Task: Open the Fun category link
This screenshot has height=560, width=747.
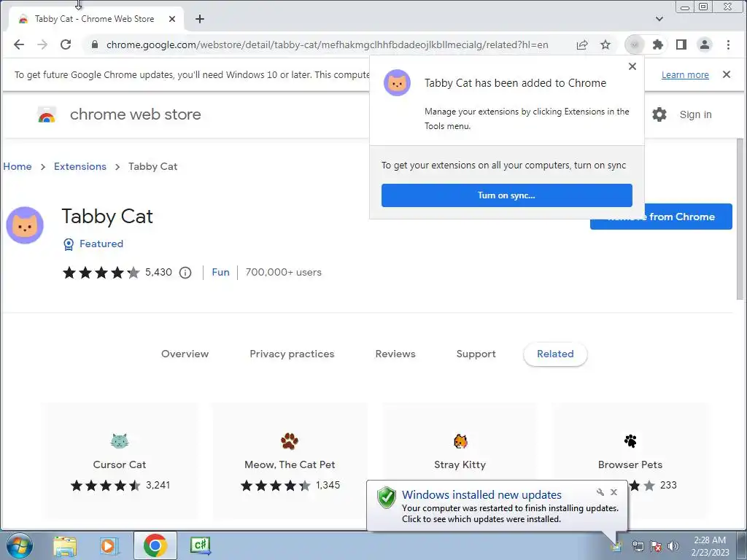Action: (220, 273)
